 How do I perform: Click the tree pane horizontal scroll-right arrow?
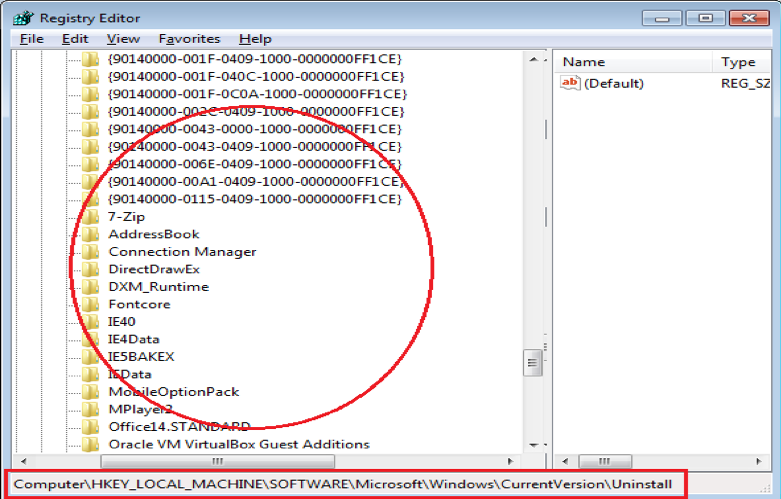pyautogui.click(x=517, y=461)
